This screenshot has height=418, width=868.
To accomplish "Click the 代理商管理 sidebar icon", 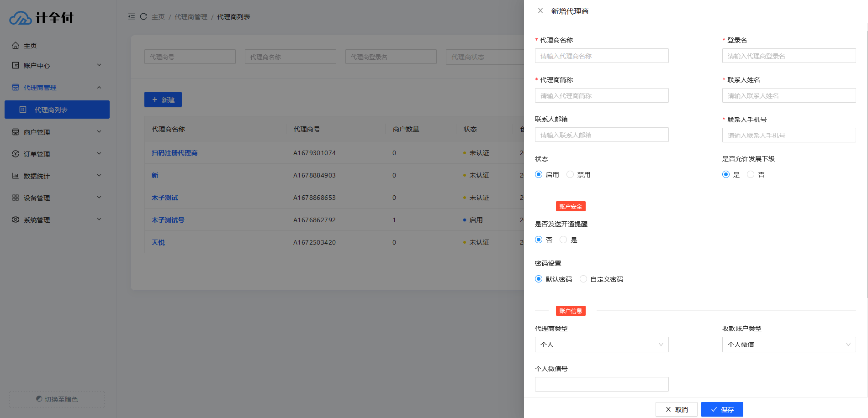I will click(x=16, y=87).
